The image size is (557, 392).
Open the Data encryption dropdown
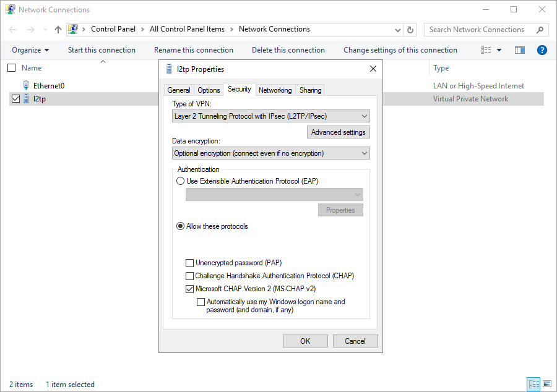click(x=270, y=153)
